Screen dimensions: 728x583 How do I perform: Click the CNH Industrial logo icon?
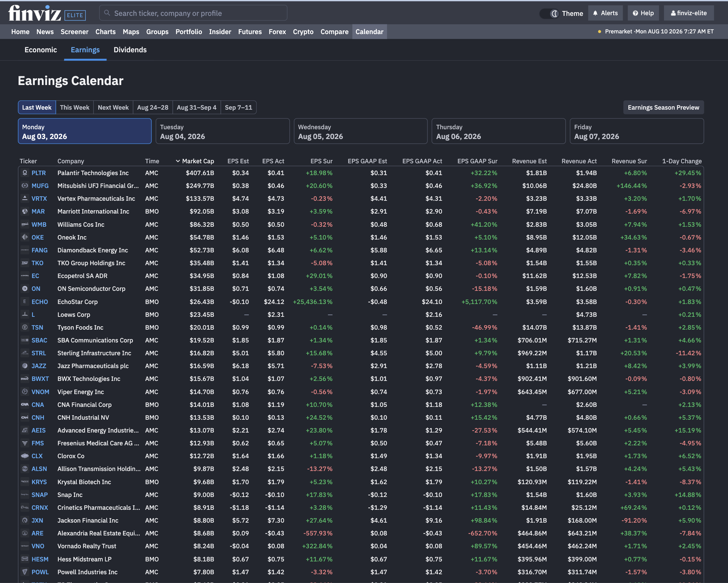[x=25, y=417]
